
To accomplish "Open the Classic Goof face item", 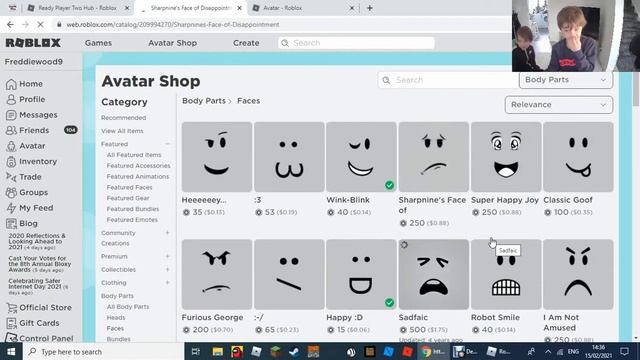I will tap(578, 157).
